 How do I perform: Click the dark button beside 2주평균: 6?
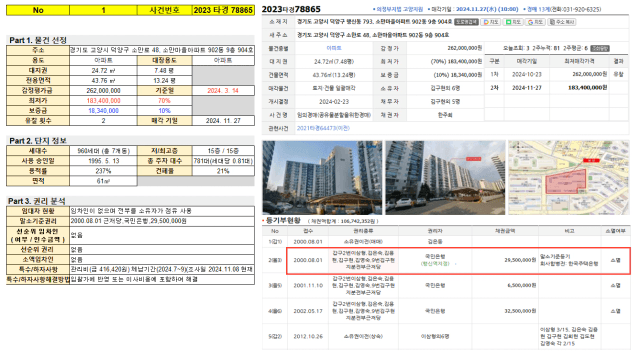[600, 48]
